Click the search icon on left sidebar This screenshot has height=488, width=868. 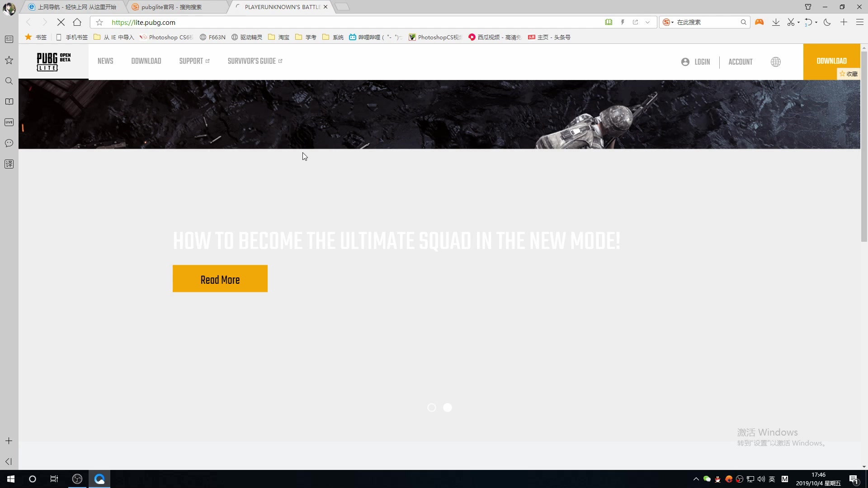(x=9, y=80)
